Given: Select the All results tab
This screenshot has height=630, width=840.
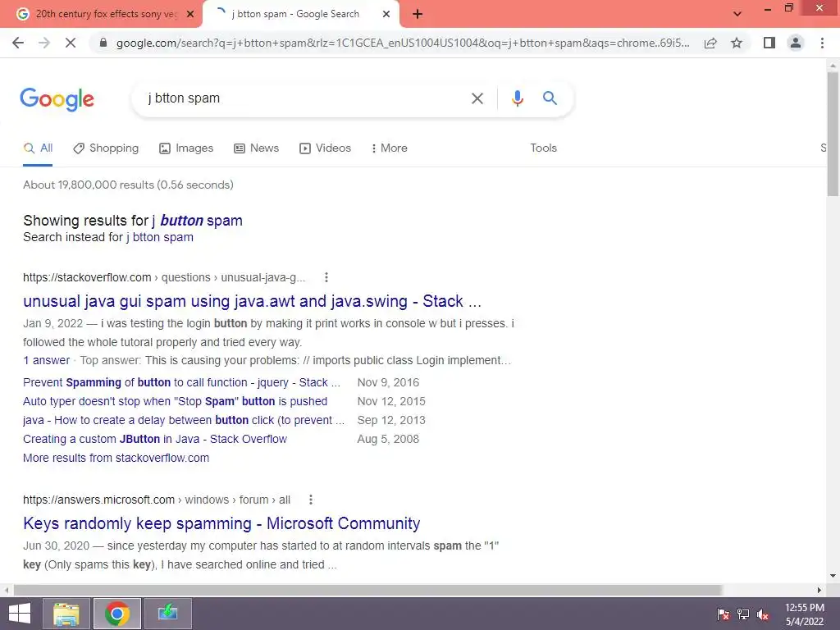Looking at the screenshot, I should tap(38, 148).
